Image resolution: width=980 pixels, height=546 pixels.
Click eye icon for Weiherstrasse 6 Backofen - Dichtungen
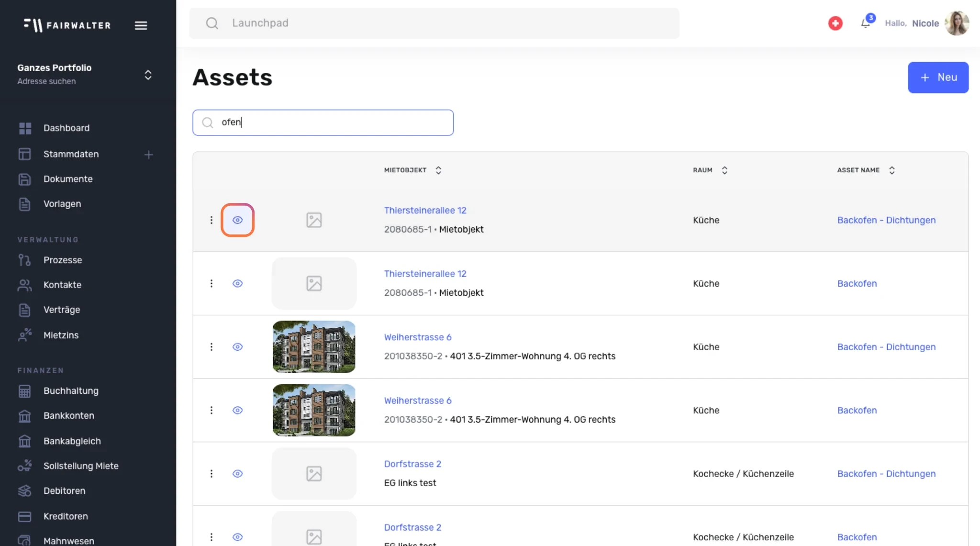pos(237,347)
